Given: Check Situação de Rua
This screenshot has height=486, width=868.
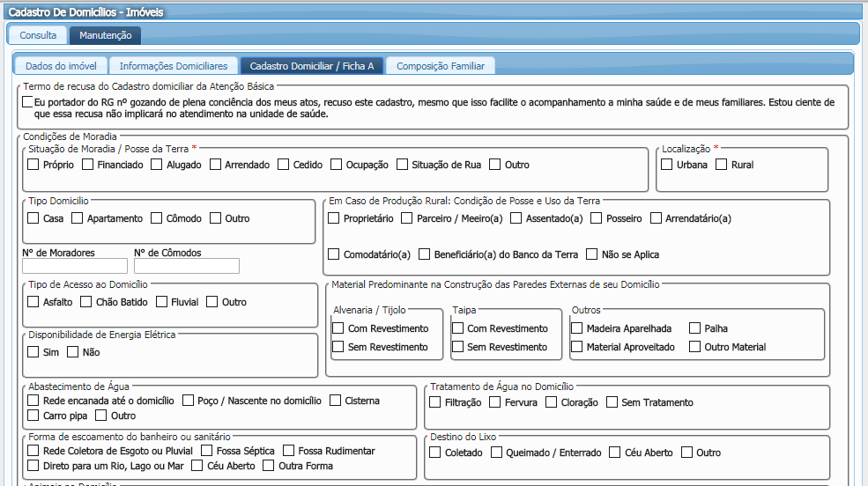Looking at the screenshot, I should 403,165.
